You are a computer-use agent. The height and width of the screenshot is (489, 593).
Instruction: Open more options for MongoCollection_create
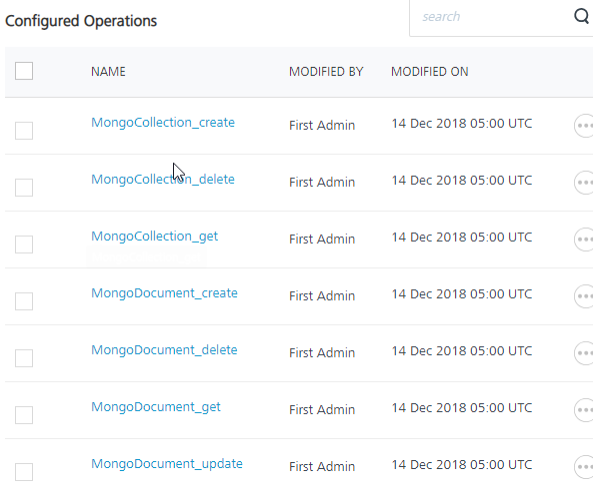click(584, 126)
